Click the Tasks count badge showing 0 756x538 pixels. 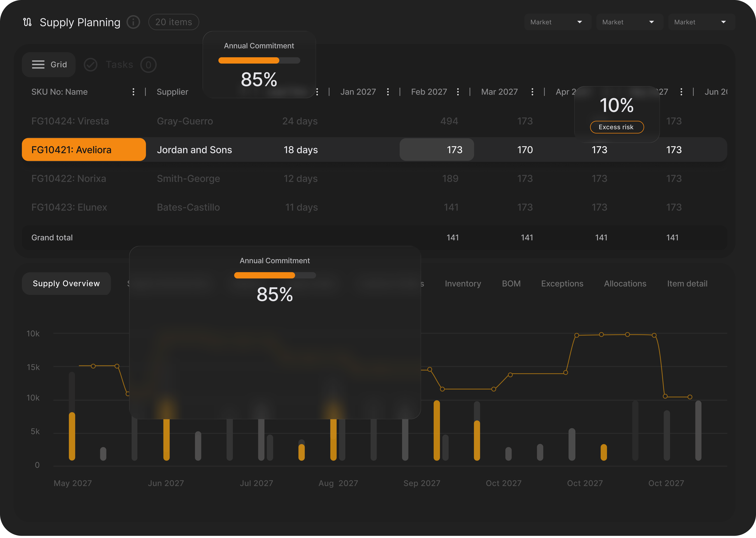[148, 65]
